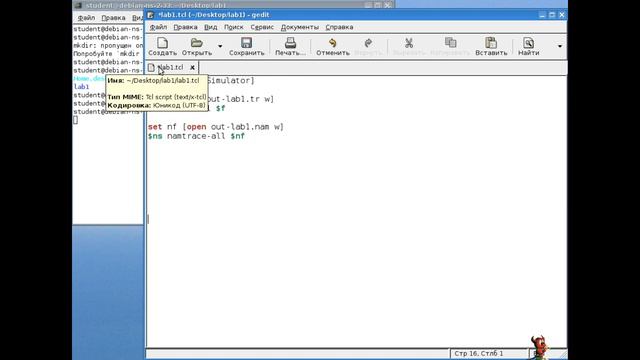Maximize the gedit window
Image resolution: width=640 pixels, height=360 pixels.
[x=552, y=15]
